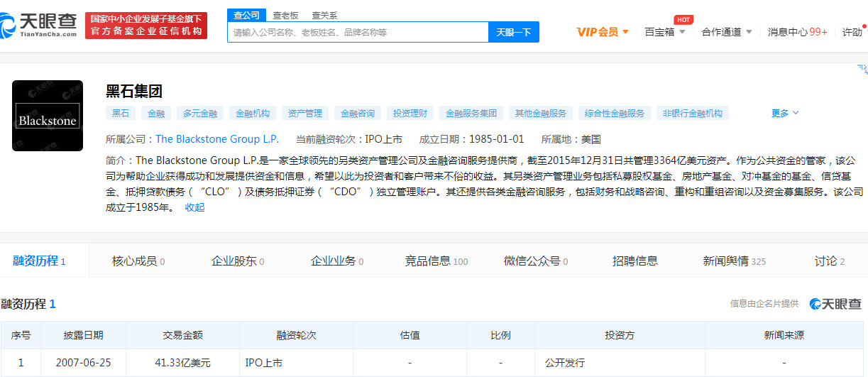
Task: View the Blackstone company logo thumbnail
Action: coord(48,116)
